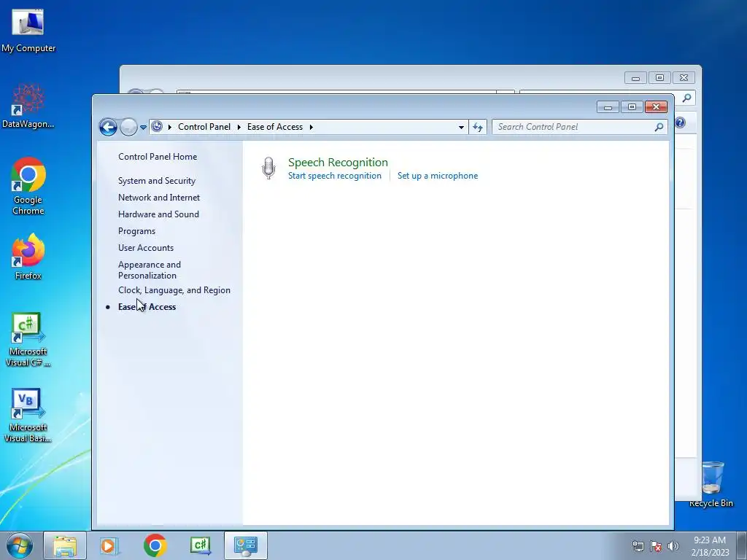The height and width of the screenshot is (560, 747).
Task: Select Microsoft Visual Basic desktop shortcut
Action: 28,415
